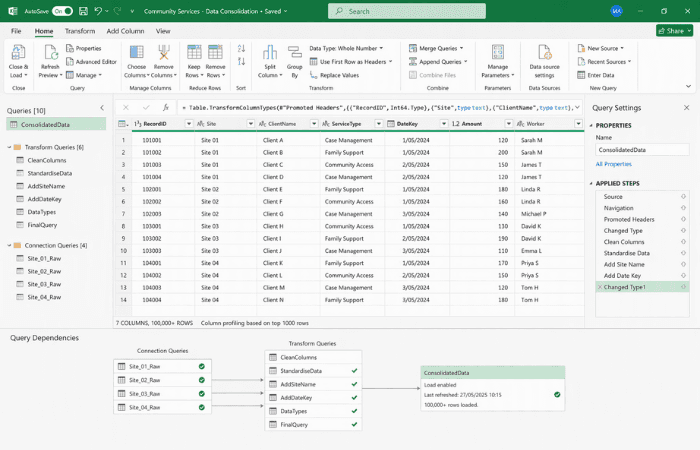
Task: Click the Manage Parameters icon
Action: (498, 52)
